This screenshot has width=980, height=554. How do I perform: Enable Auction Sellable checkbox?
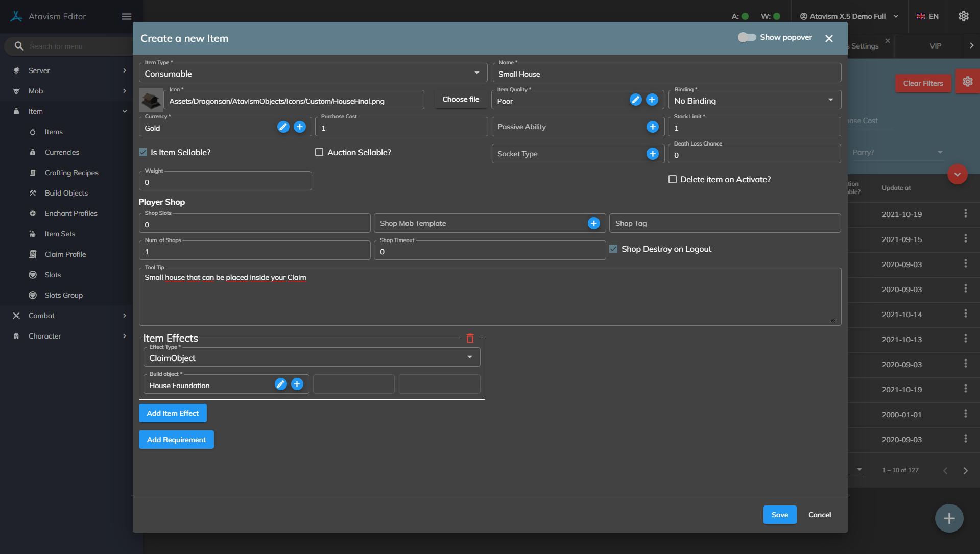click(x=319, y=153)
